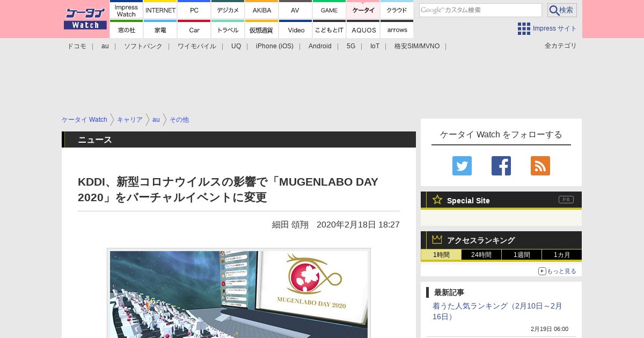Viewport: 644px width, 338px height.
Task: Open the ソフトバンク category link
Action: (x=143, y=46)
